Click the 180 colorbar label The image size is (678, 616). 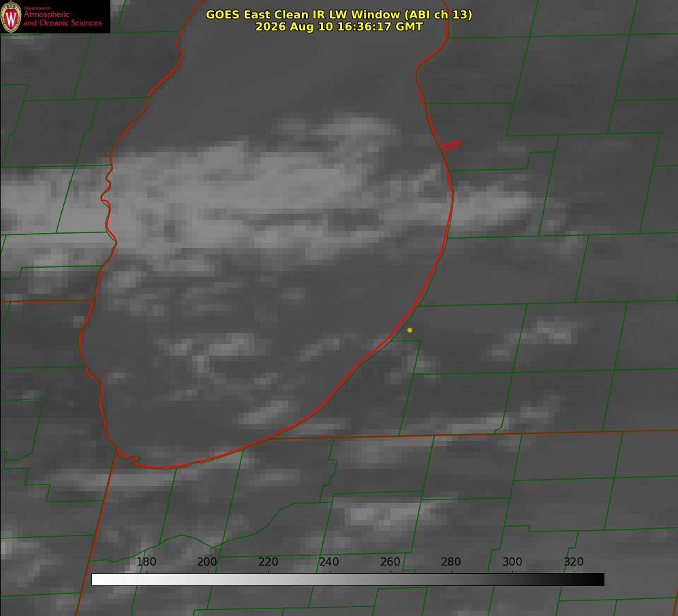146,561
